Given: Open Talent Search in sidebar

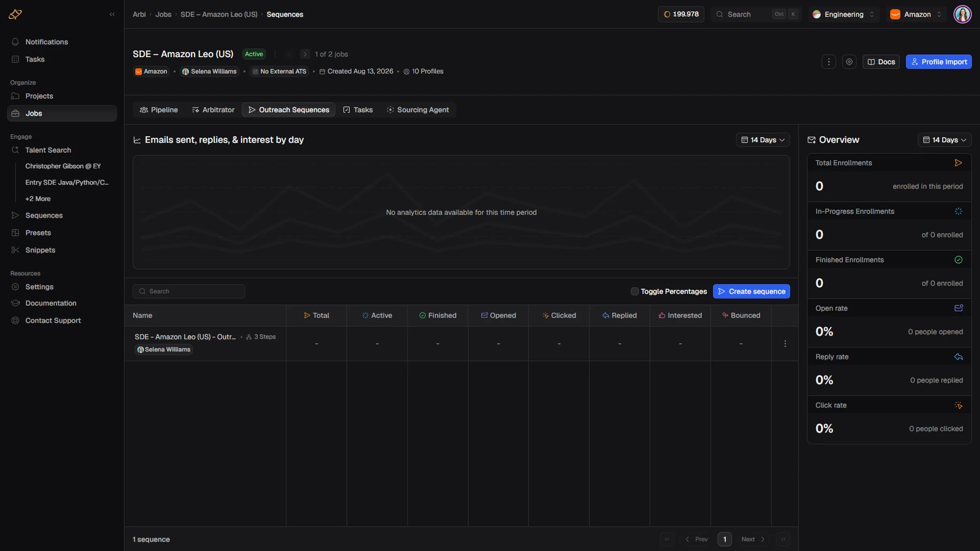Looking at the screenshot, I should click(x=62, y=150).
